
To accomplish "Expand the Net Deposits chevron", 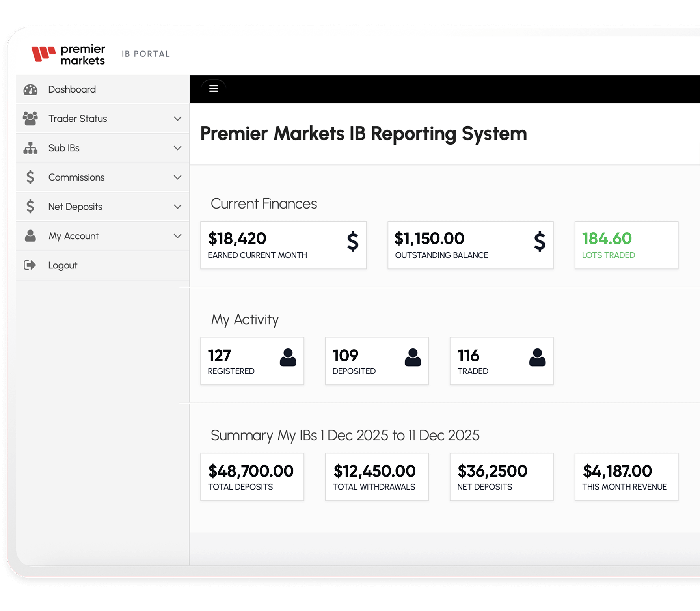I will (178, 207).
